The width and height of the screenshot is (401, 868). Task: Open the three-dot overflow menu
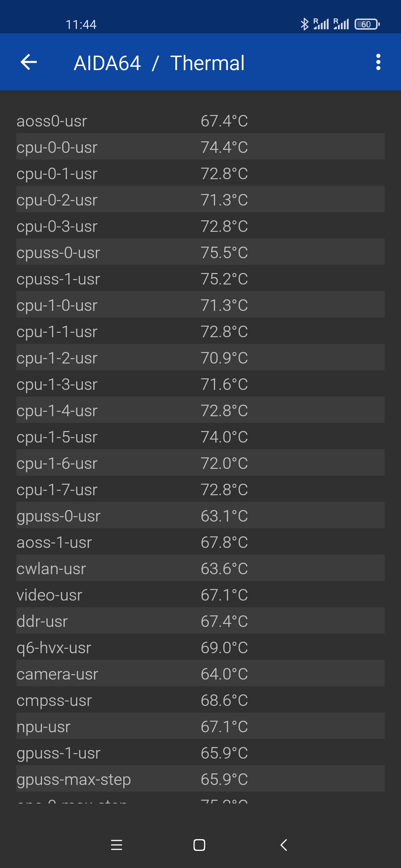378,62
